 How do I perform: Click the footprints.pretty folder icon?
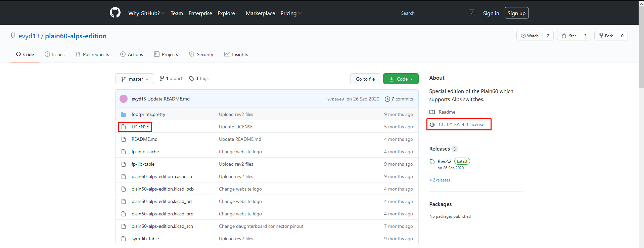point(124,115)
